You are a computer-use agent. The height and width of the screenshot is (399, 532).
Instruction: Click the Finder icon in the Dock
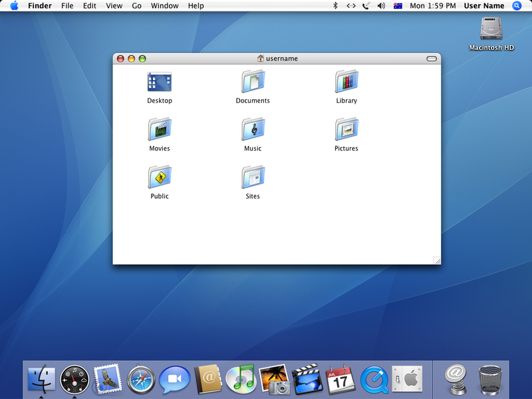pyautogui.click(x=41, y=378)
